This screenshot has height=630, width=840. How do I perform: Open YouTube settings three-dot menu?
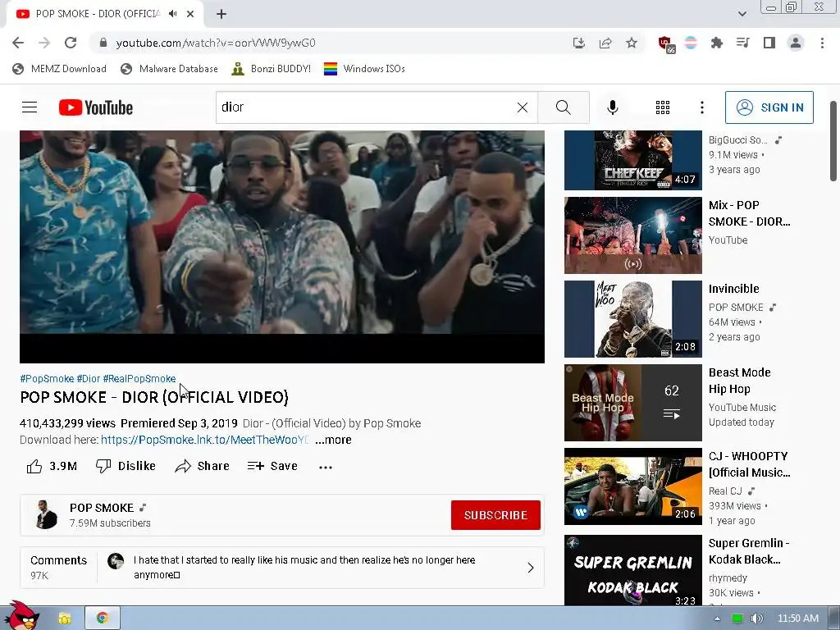click(702, 107)
